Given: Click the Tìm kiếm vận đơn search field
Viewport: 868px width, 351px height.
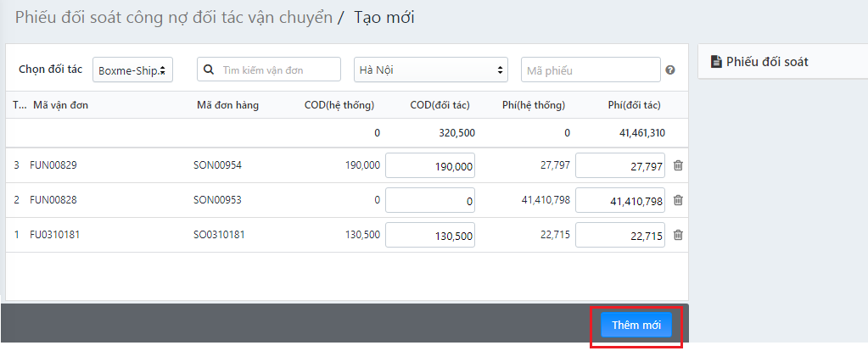Looking at the screenshot, I should [x=269, y=70].
